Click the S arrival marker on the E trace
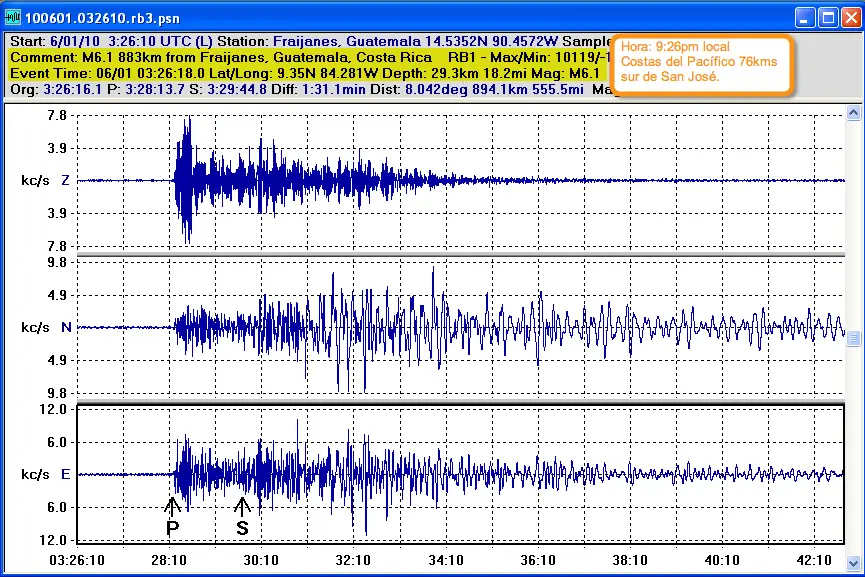 [242, 517]
